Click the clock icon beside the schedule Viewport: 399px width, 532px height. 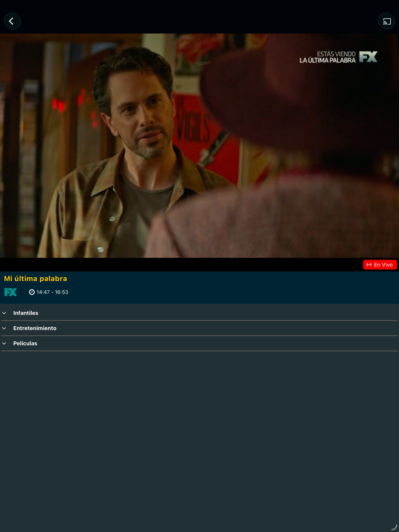pyautogui.click(x=32, y=292)
